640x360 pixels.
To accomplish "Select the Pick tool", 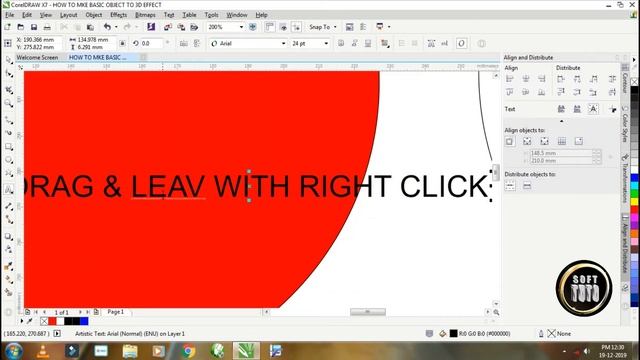I will [9, 60].
